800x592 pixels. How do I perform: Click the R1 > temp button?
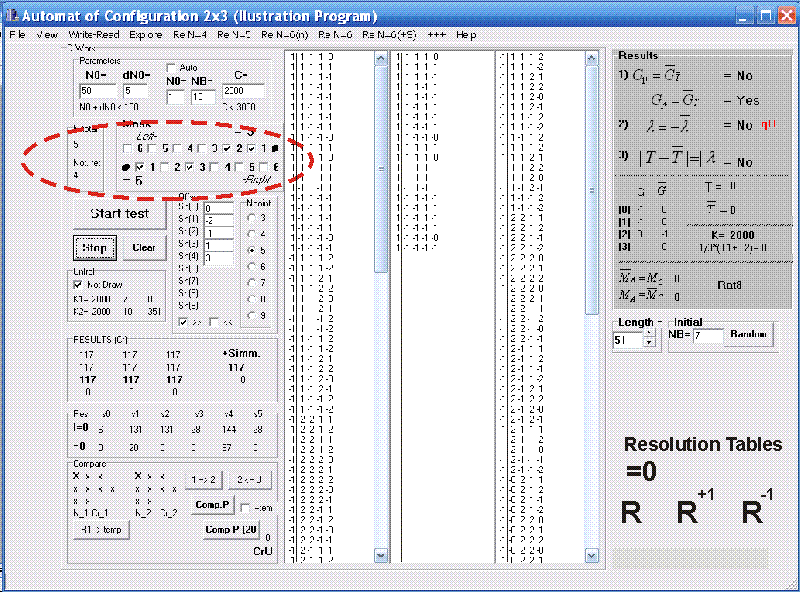(102, 530)
